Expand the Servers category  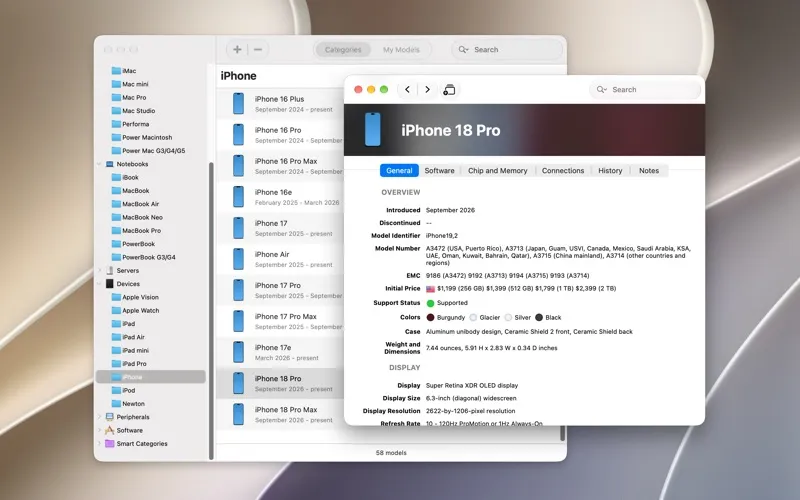[99, 270]
